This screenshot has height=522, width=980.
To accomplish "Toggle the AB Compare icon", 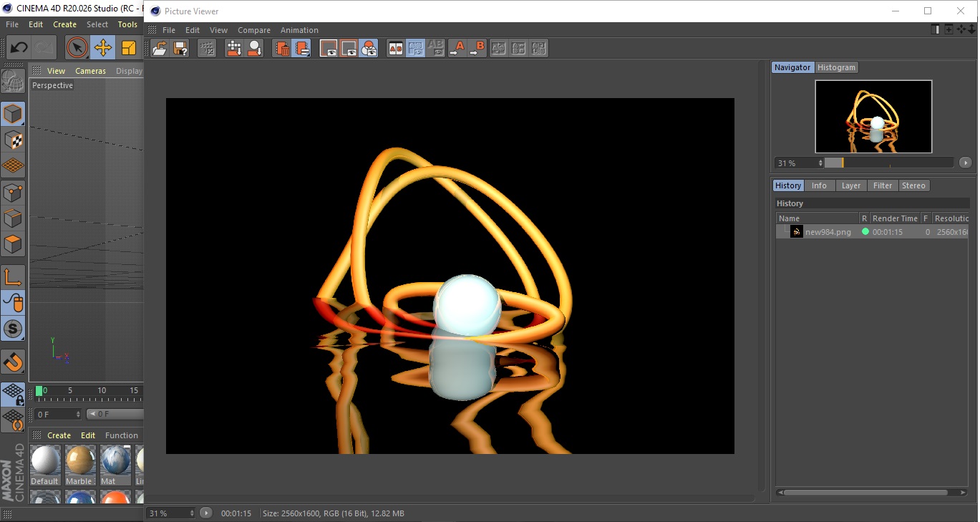I will (x=396, y=48).
